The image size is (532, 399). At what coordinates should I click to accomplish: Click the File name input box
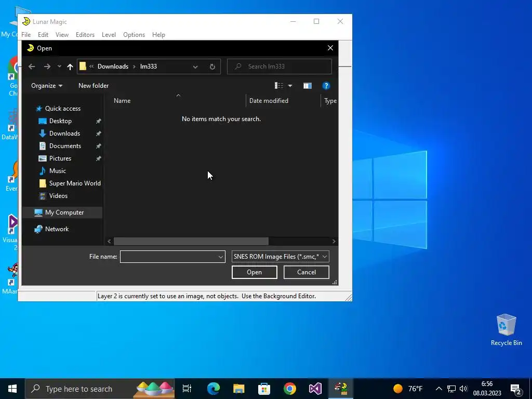(x=169, y=257)
